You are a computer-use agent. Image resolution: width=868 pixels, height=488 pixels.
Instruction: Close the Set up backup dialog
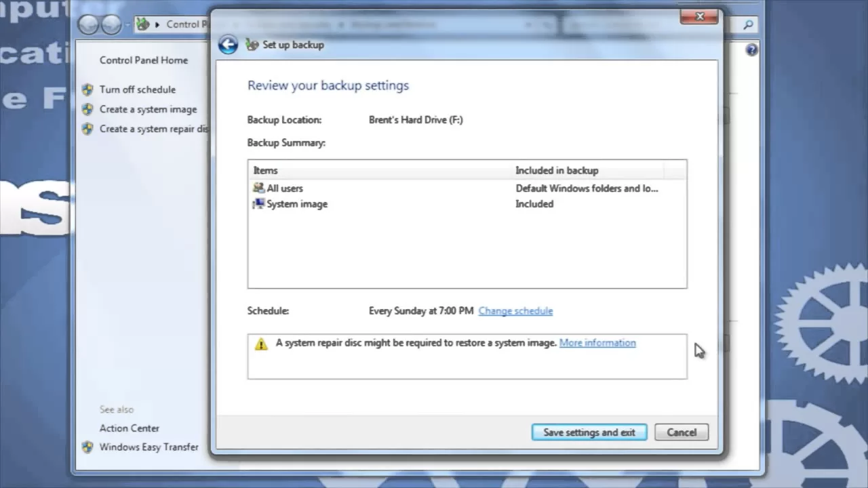tap(699, 16)
